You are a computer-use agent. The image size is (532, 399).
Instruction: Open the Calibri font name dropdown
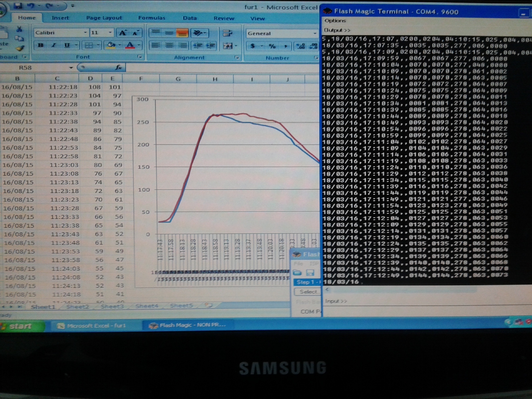pyautogui.click(x=85, y=33)
